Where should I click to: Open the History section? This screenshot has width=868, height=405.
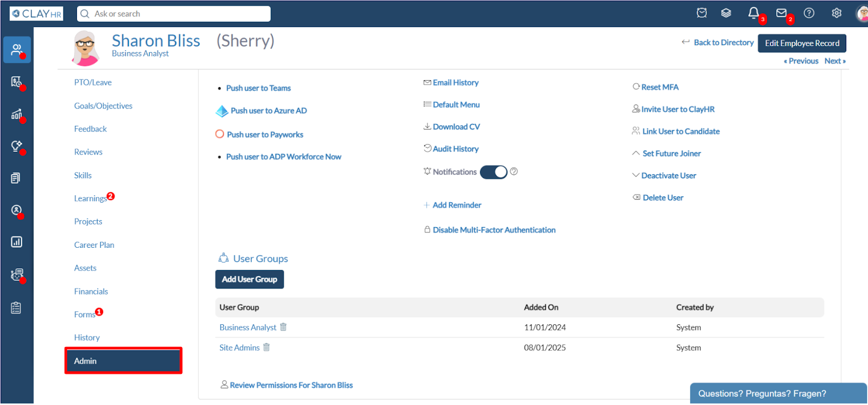click(87, 337)
